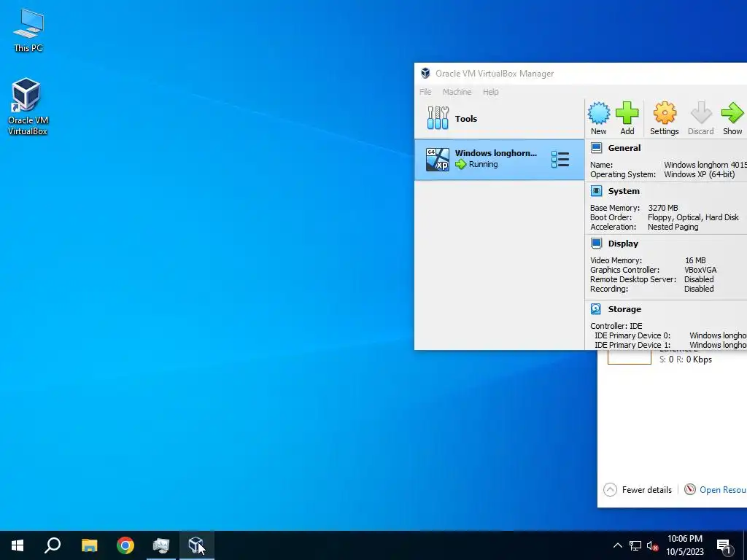Screen dimensions: 747x560
Task: Click the Ethernet graph thumbnail in Task Manager
Action: (x=630, y=357)
